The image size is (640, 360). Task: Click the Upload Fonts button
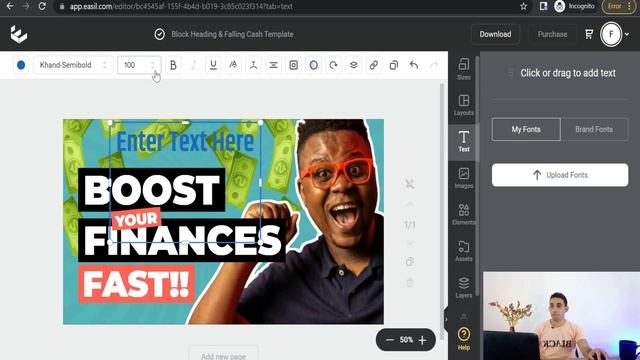[560, 175]
